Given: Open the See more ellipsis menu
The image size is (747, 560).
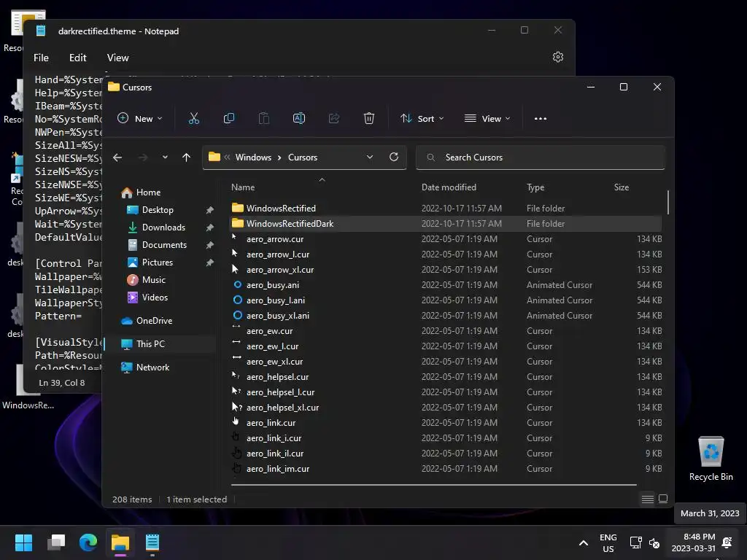Looking at the screenshot, I should tap(541, 119).
